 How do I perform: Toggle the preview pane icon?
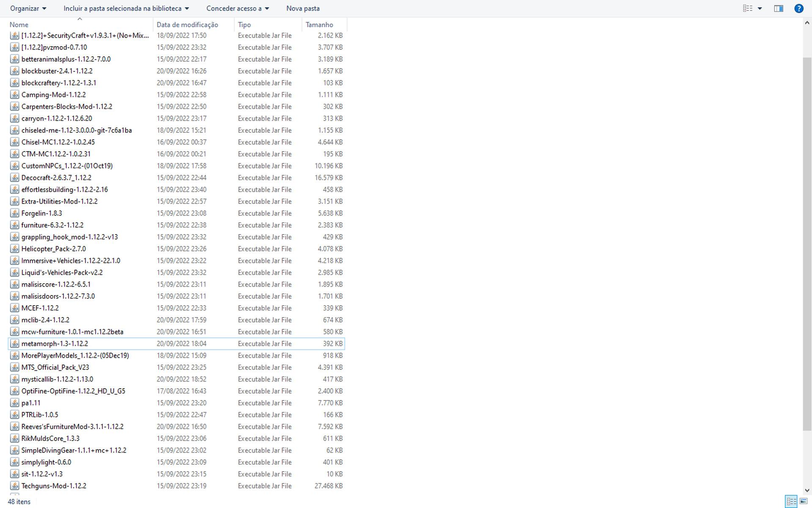tap(778, 8)
